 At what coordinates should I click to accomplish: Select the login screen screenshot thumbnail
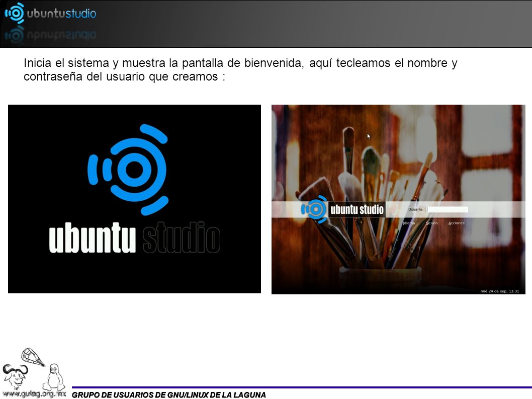pyautogui.click(x=398, y=199)
